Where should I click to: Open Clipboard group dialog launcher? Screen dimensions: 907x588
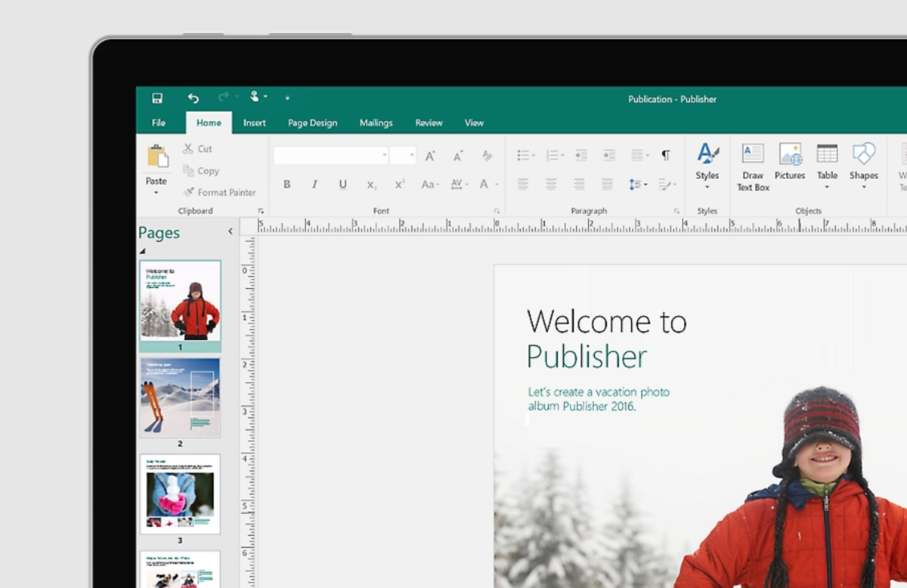pos(261,211)
